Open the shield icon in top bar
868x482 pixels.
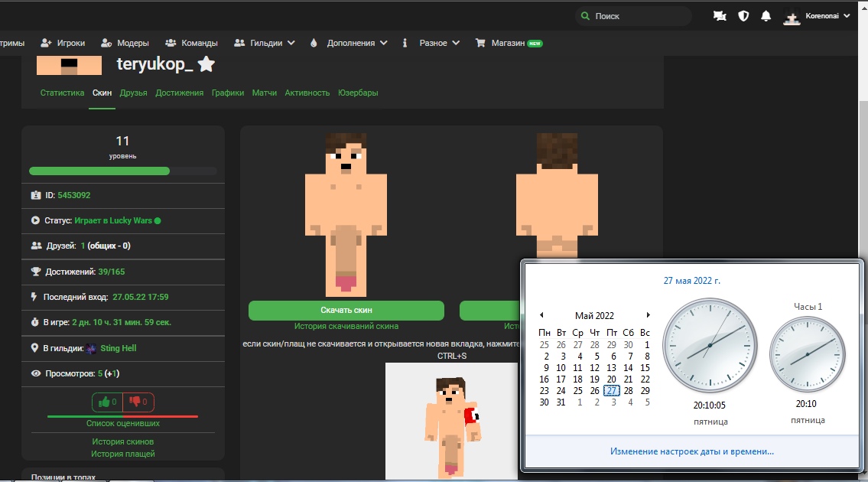pos(743,16)
